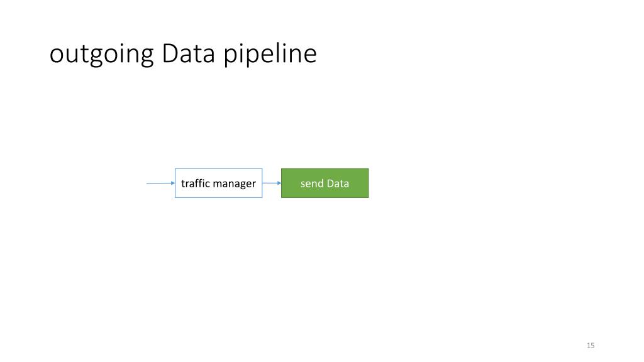Click the slide title "outgoing Data pipeline"

[x=183, y=55]
